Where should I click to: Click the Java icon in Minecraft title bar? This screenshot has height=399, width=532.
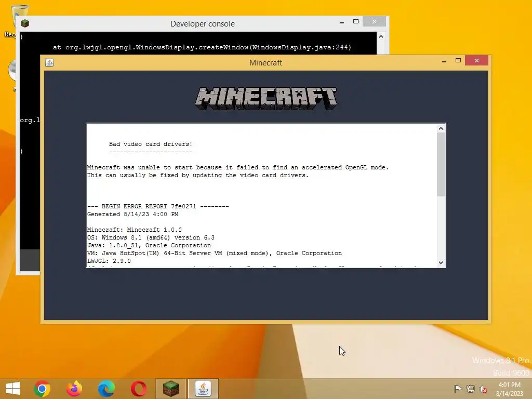[x=49, y=62]
